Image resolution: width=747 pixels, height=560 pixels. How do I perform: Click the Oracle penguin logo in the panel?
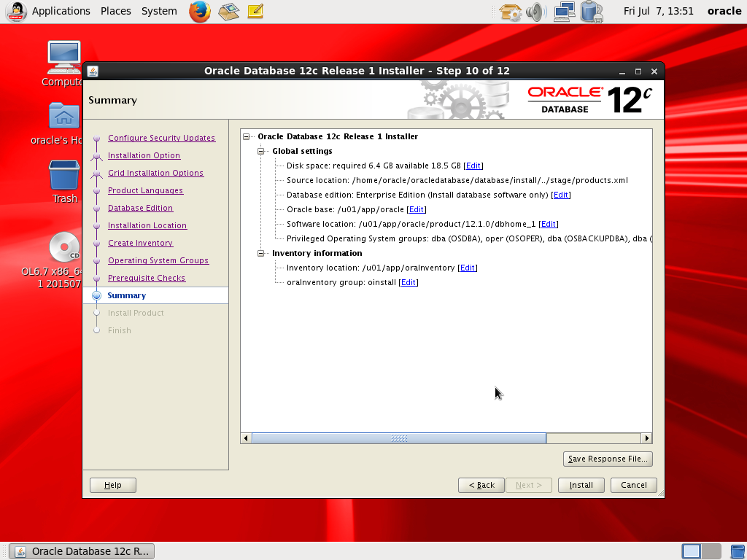pos(16,12)
